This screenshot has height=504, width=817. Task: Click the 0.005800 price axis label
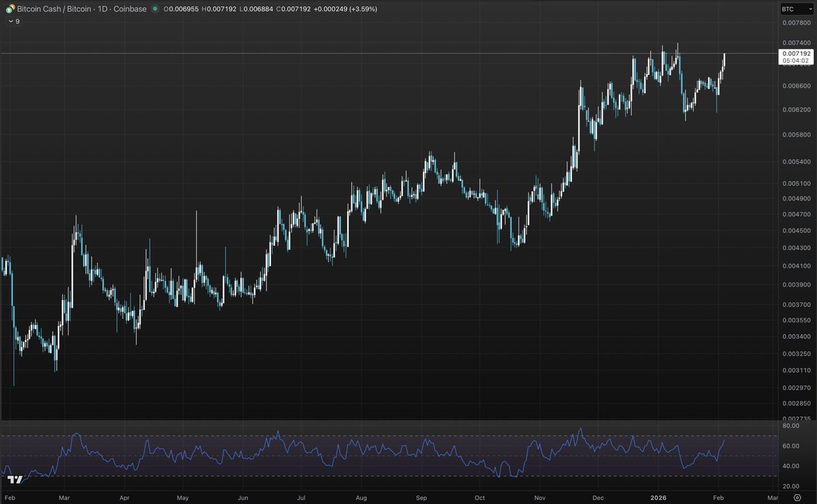[796, 135]
